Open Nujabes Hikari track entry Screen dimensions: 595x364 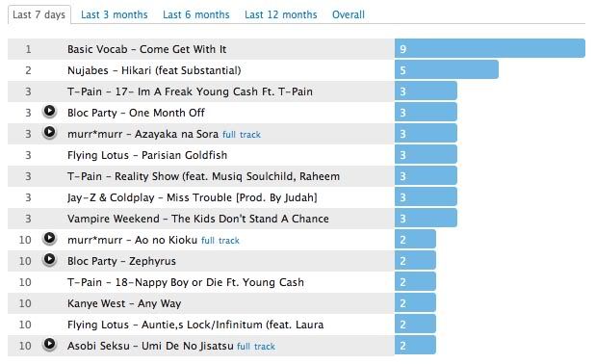tap(154, 70)
